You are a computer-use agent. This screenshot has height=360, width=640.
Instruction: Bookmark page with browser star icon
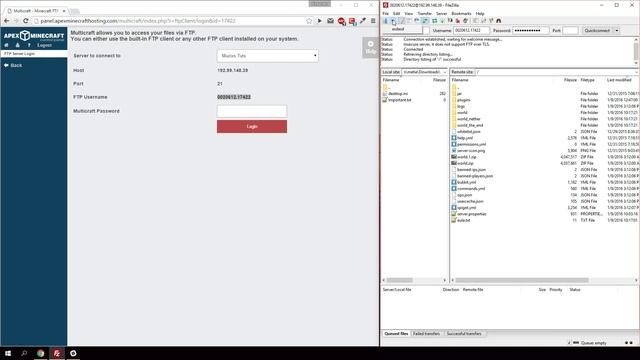[309, 21]
